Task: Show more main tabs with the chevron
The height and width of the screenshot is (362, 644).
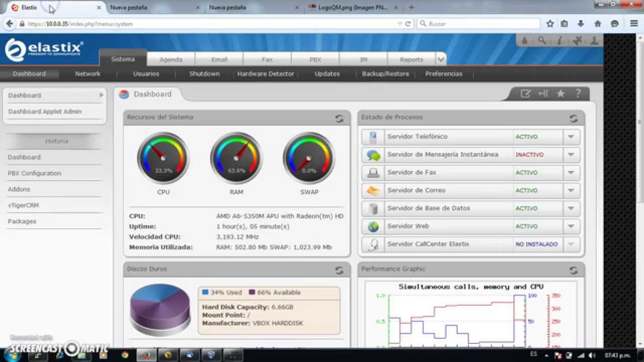Action: [441, 59]
